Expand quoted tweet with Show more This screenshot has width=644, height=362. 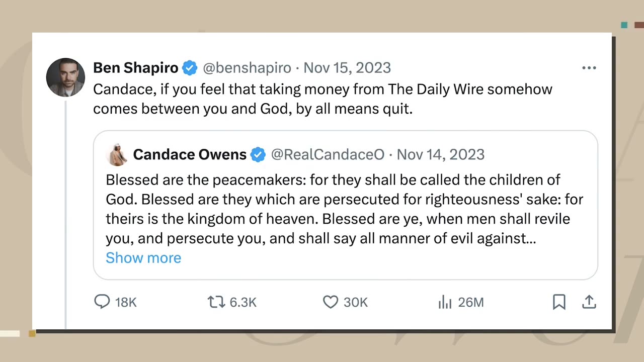pos(143,257)
